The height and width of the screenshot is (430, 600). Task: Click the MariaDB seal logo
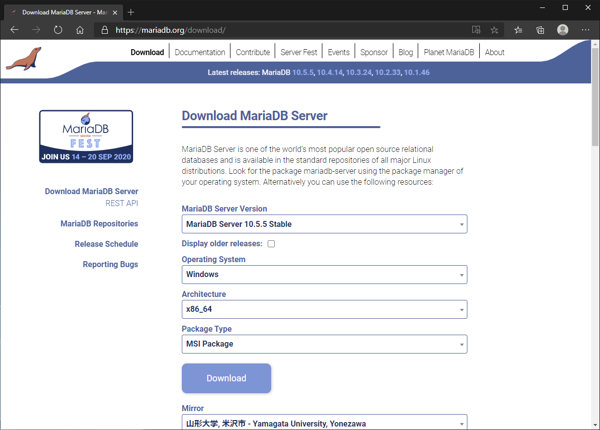pyautogui.click(x=24, y=59)
